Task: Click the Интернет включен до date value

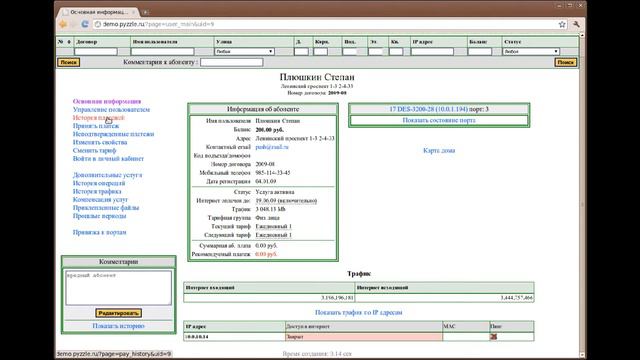Action: coord(286,201)
